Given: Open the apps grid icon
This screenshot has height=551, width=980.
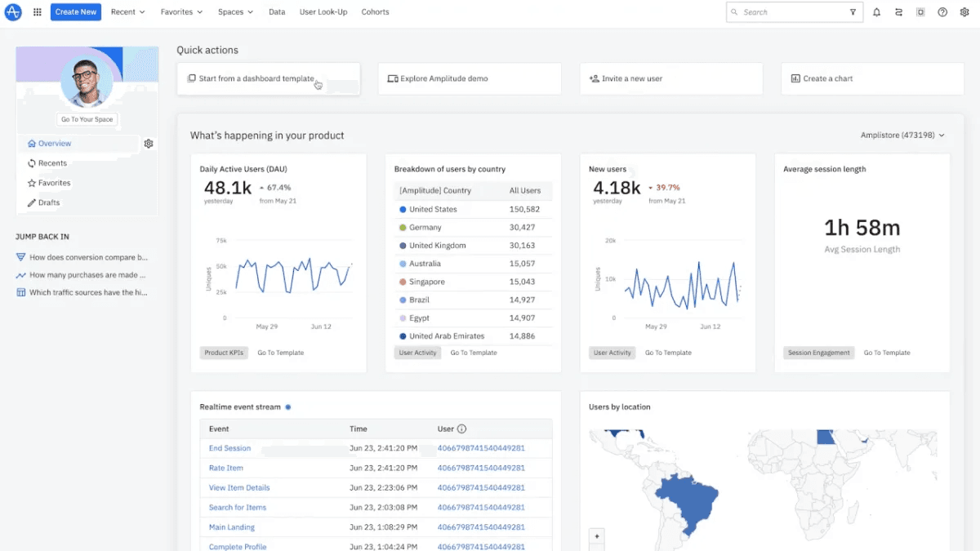Looking at the screenshot, I should click(37, 12).
